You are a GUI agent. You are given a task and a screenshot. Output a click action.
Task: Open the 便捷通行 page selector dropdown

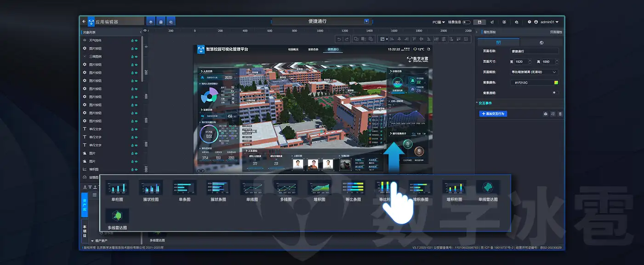click(366, 21)
